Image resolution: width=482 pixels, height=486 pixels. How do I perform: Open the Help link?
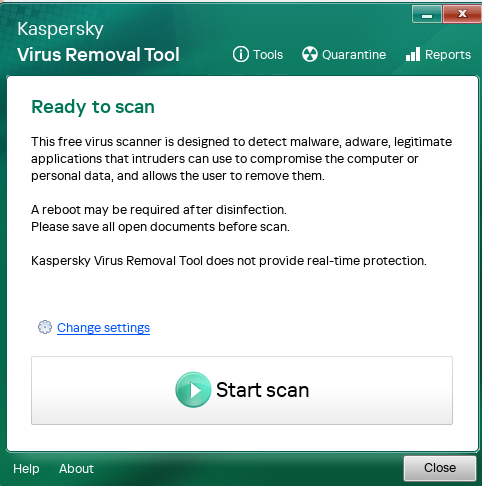(x=26, y=469)
